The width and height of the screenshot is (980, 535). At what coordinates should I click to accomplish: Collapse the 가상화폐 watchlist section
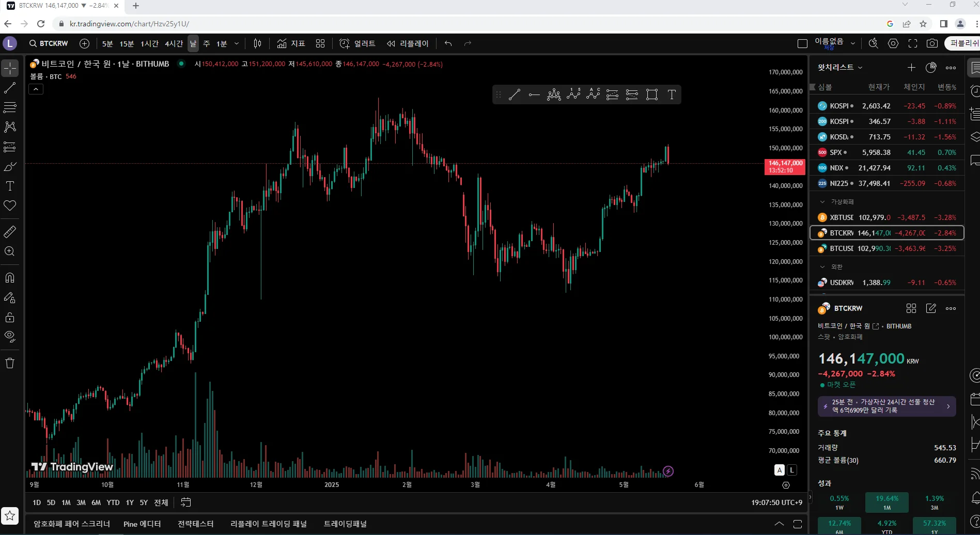pos(822,202)
